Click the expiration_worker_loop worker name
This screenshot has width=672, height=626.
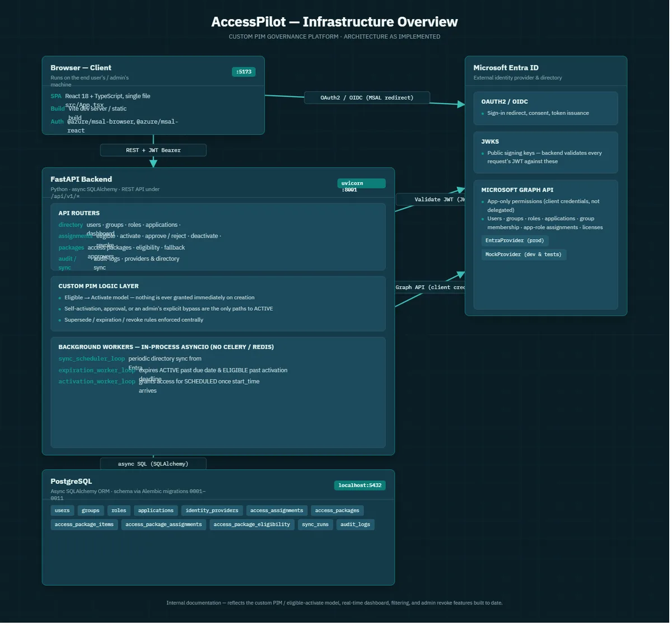tap(97, 370)
